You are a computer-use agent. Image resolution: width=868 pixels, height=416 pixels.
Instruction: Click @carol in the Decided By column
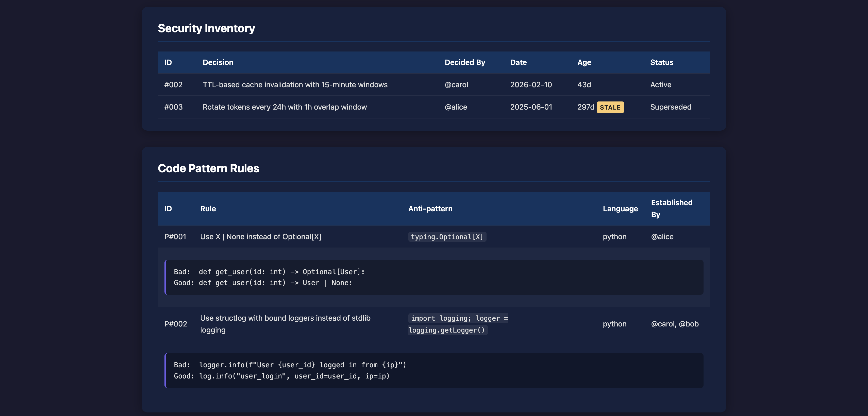pyautogui.click(x=456, y=84)
